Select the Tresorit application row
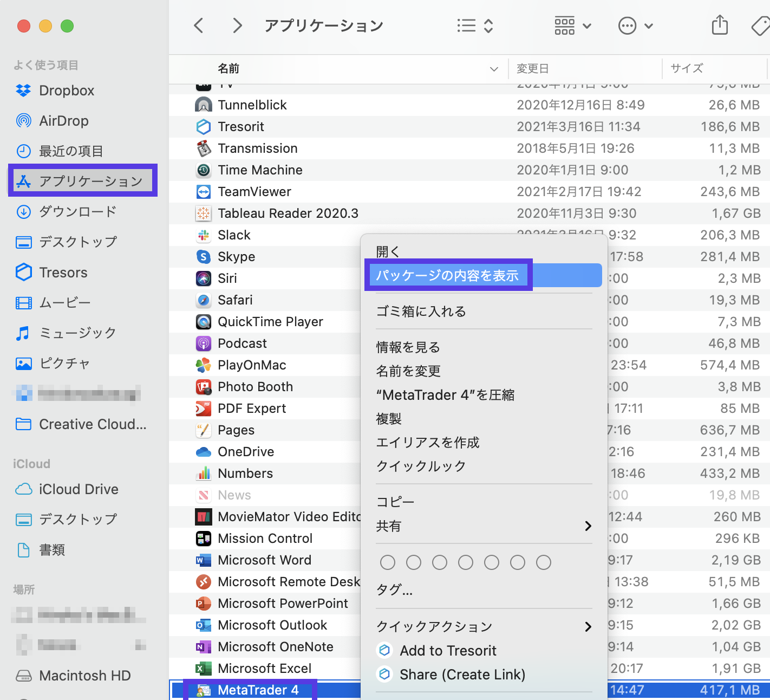This screenshot has width=770, height=700. click(x=469, y=126)
